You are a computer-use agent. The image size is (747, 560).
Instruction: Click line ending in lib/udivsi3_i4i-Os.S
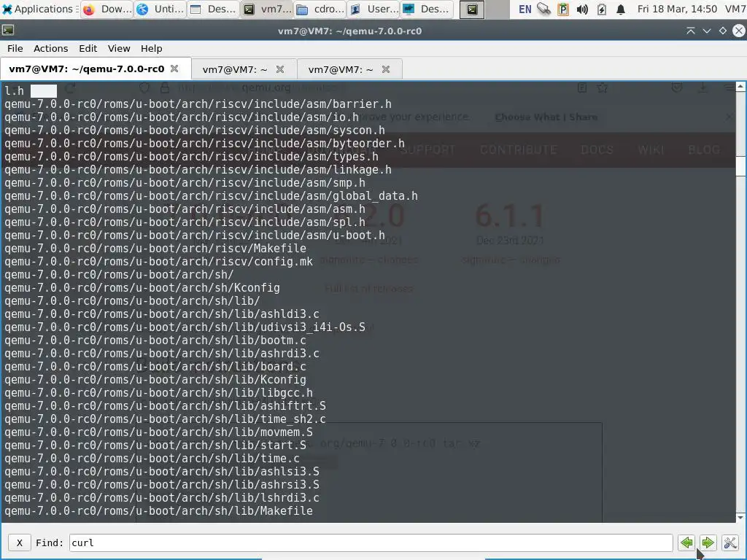[185, 327]
